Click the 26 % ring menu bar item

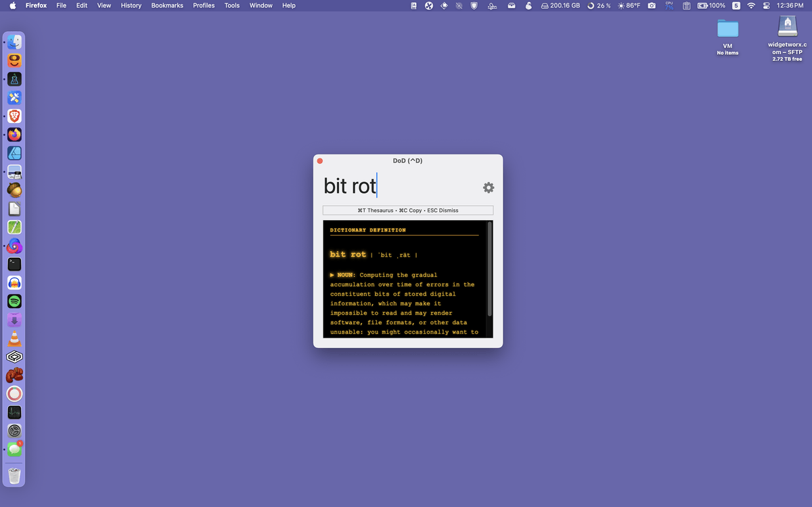[599, 5]
